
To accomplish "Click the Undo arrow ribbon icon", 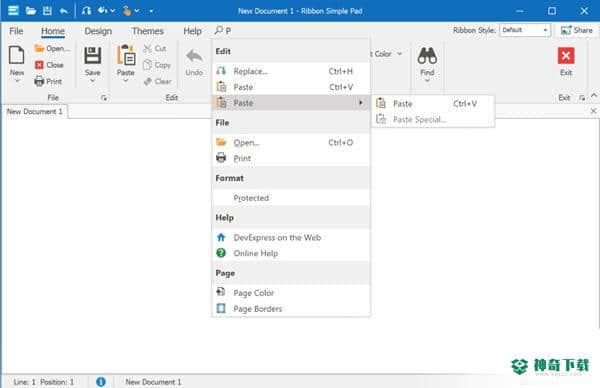I will [x=194, y=56].
